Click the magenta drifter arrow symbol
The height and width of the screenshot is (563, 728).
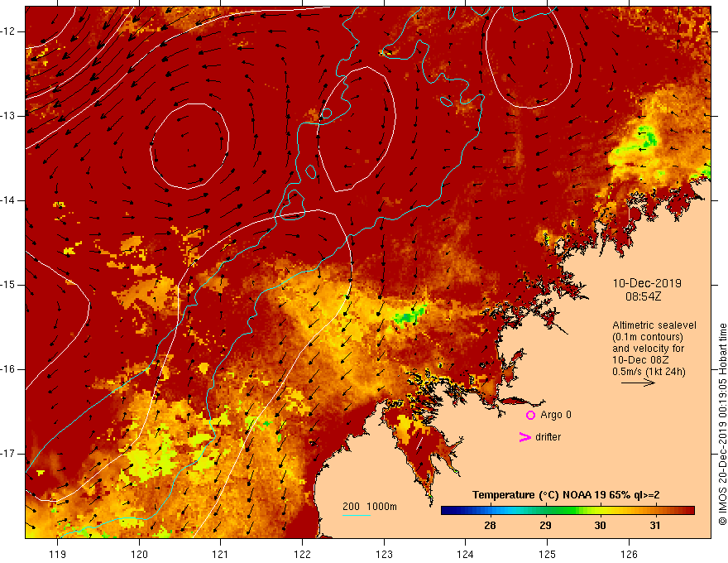coord(524,437)
